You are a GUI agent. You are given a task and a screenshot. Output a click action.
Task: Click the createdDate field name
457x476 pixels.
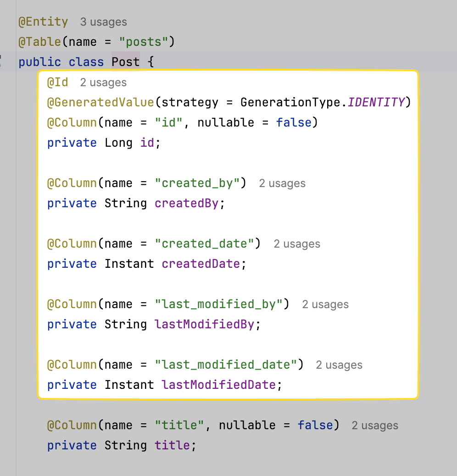point(201,264)
